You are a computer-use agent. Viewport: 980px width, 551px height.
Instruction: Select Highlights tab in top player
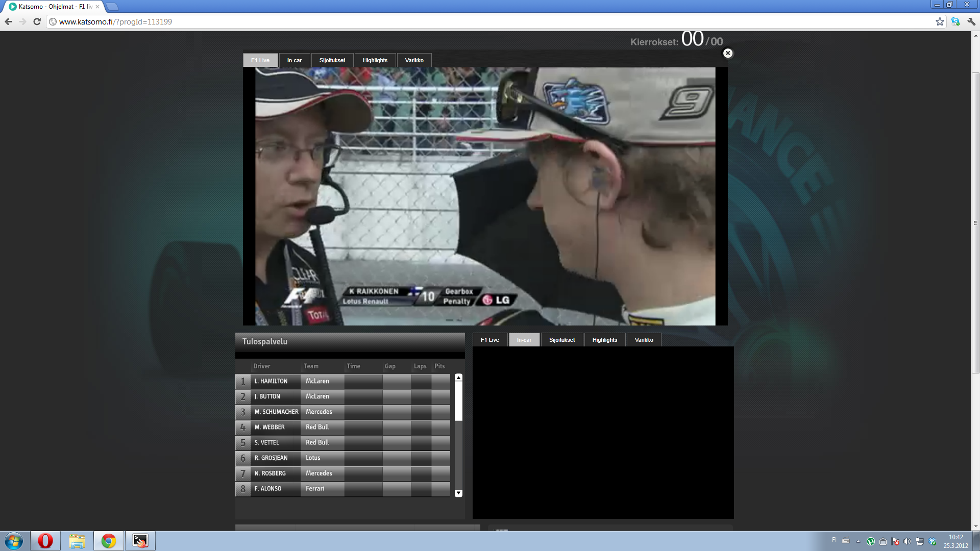click(x=375, y=60)
